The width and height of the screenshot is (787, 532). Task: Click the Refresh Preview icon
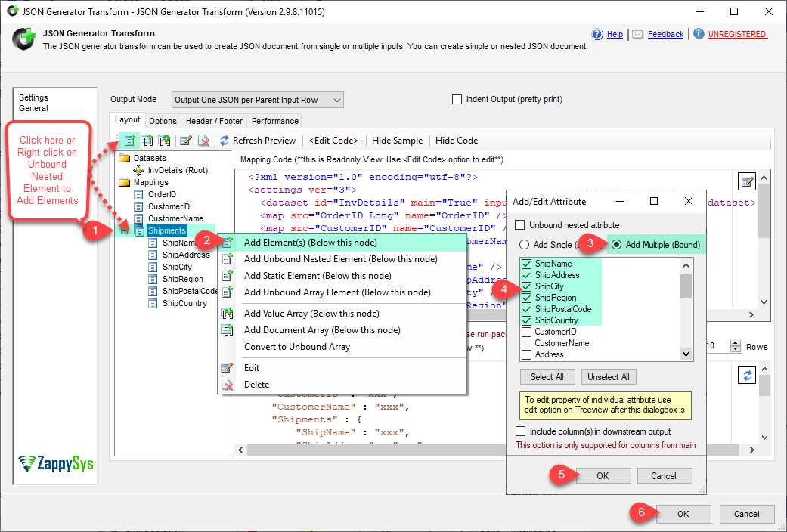tap(225, 141)
